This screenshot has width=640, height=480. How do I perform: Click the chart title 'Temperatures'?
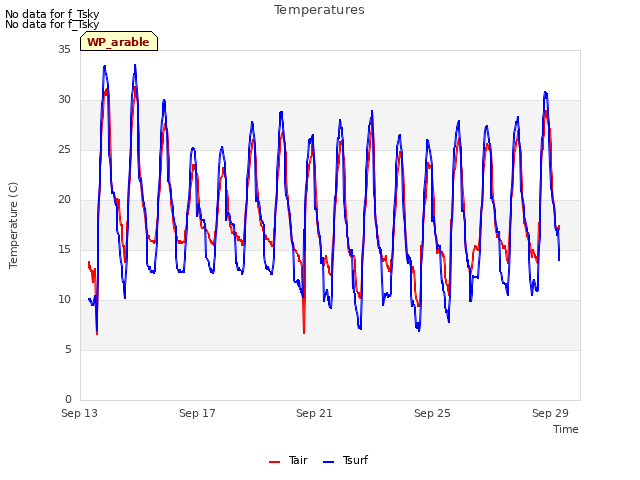pos(319,10)
